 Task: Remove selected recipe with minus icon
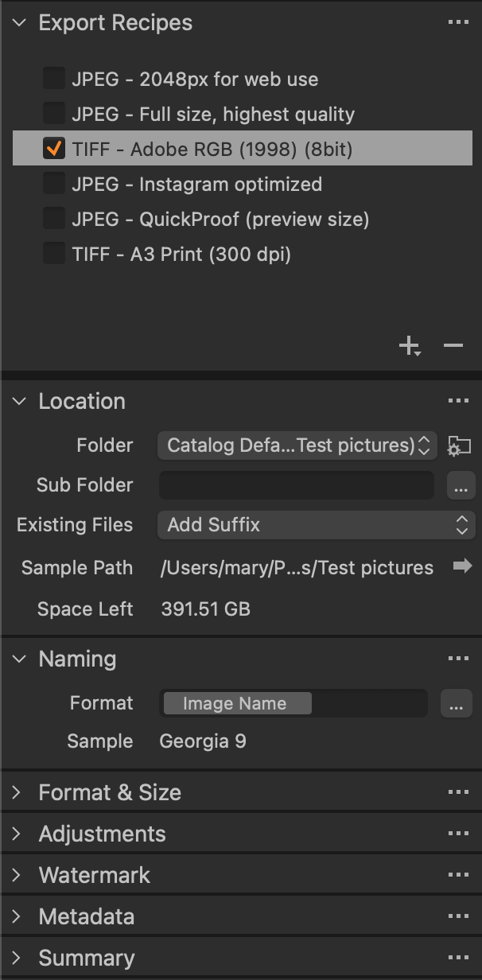point(453,345)
